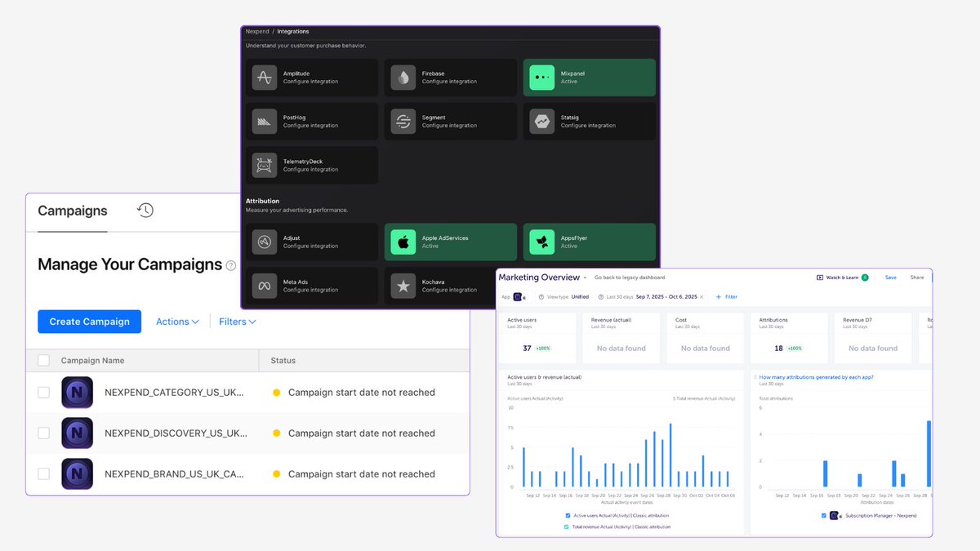Check the NEXPEND_BRAND_US_UK_CA campaign checkbox
The width and height of the screenshot is (980, 551).
44,474
